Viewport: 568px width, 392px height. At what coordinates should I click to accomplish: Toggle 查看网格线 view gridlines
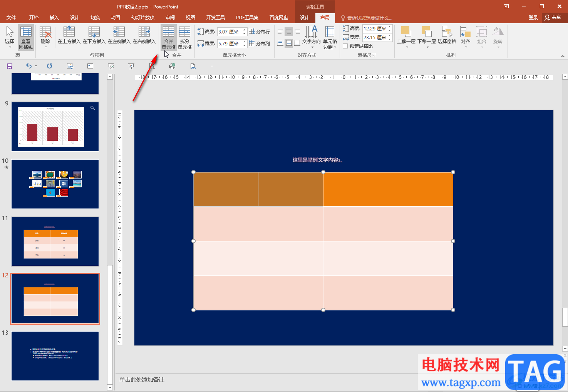(26, 37)
